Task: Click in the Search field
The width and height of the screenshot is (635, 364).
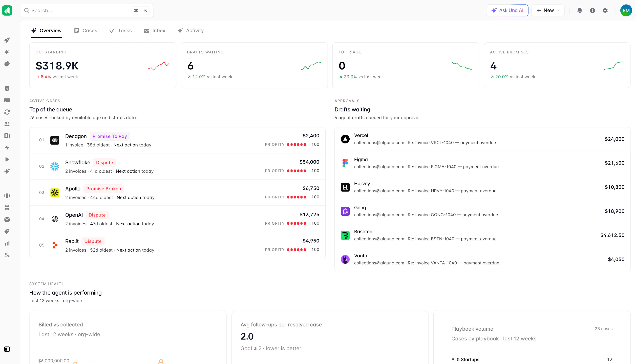Action: (x=87, y=10)
